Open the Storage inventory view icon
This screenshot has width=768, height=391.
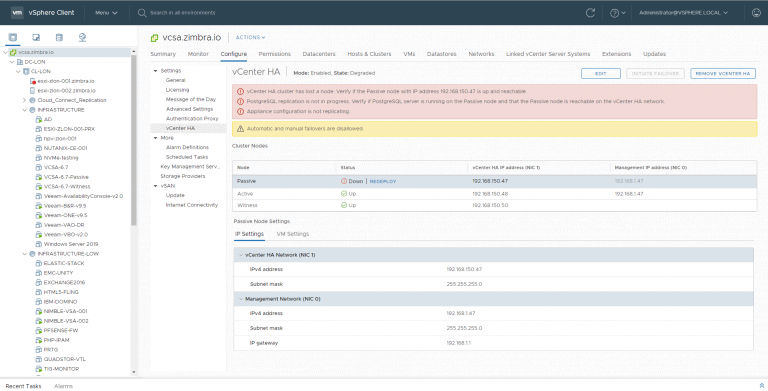(x=59, y=37)
